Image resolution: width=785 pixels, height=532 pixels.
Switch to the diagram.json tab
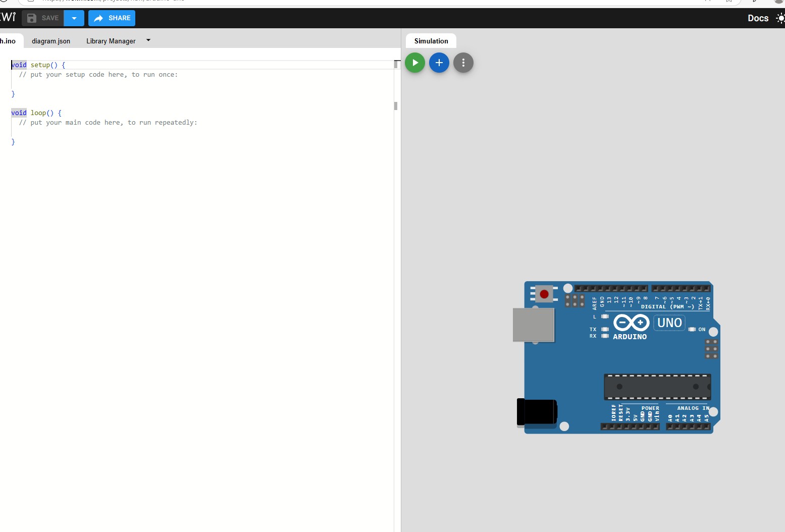coord(51,41)
